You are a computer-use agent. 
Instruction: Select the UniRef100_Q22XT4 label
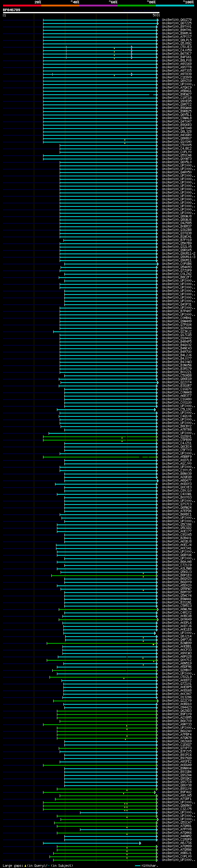tap(177, 382)
